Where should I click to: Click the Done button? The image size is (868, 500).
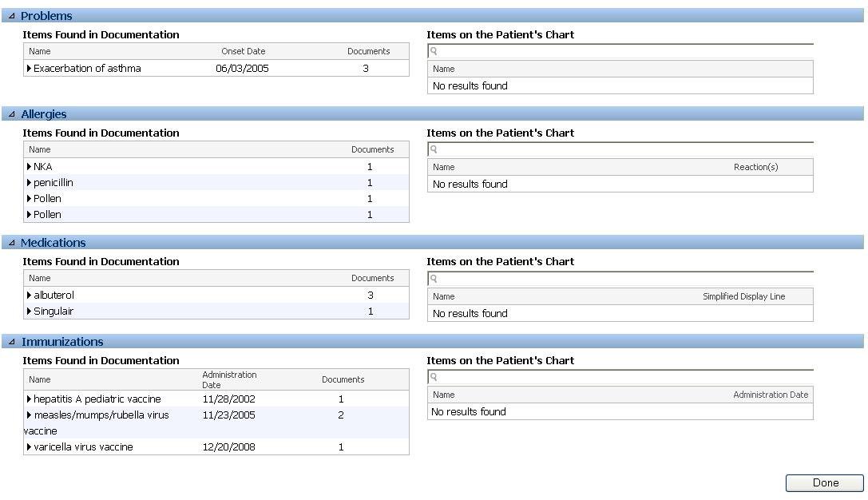pos(823,482)
